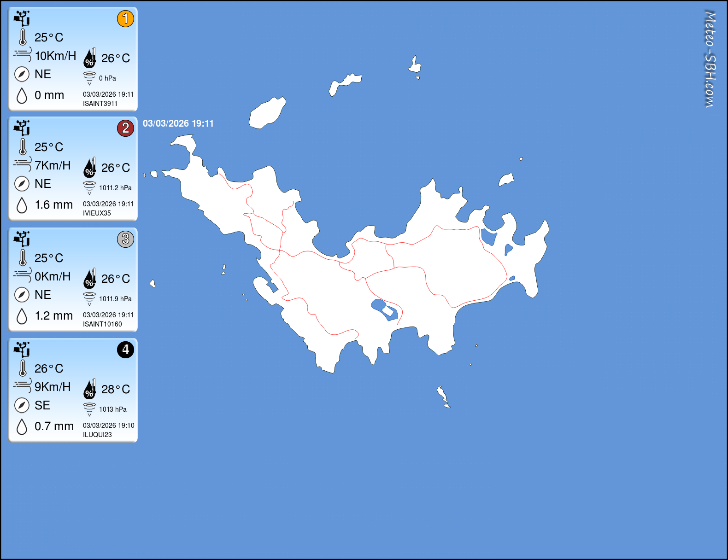Click the 28°C value on station 4

point(116,390)
